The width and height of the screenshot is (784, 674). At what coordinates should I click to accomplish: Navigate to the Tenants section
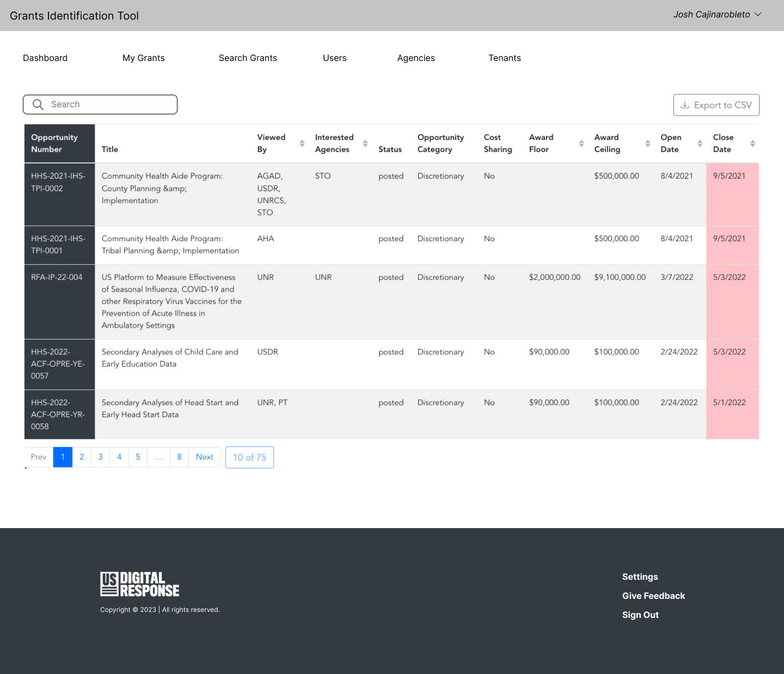pyautogui.click(x=505, y=58)
